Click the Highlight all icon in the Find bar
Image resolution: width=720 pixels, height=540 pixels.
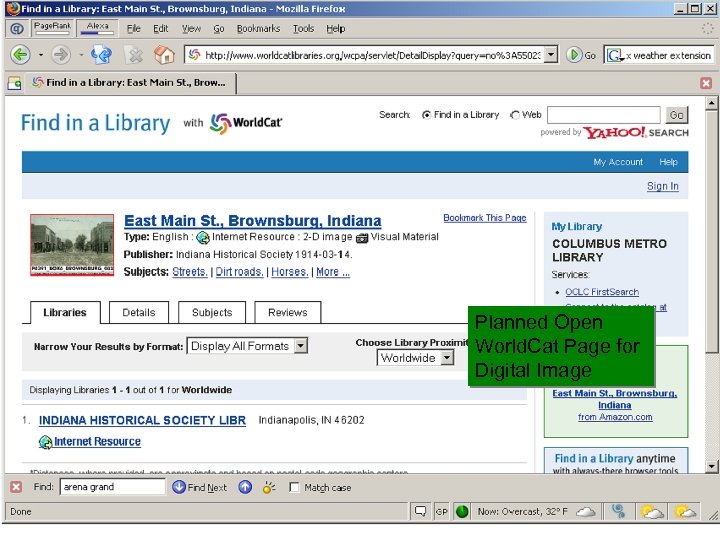click(x=269, y=487)
